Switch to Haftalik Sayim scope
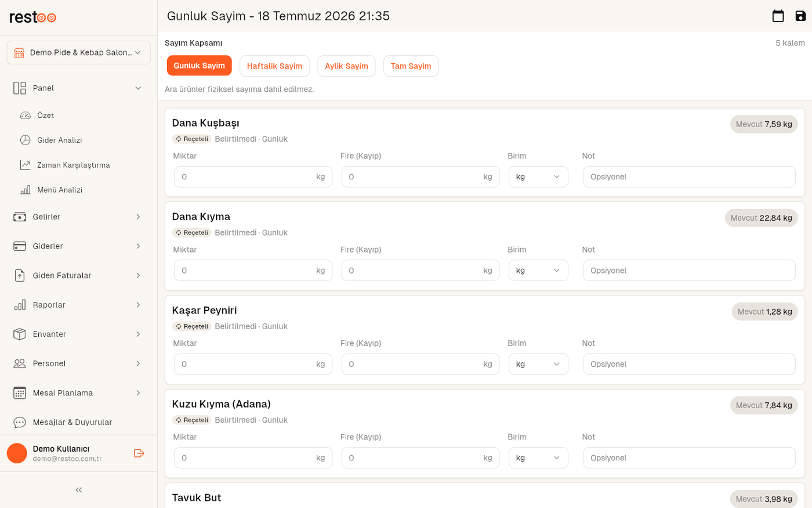The height and width of the screenshot is (508, 812). click(x=274, y=66)
